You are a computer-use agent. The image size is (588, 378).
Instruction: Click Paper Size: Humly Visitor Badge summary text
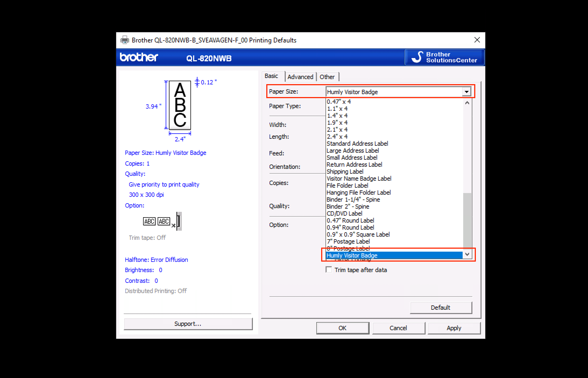click(165, 153)
